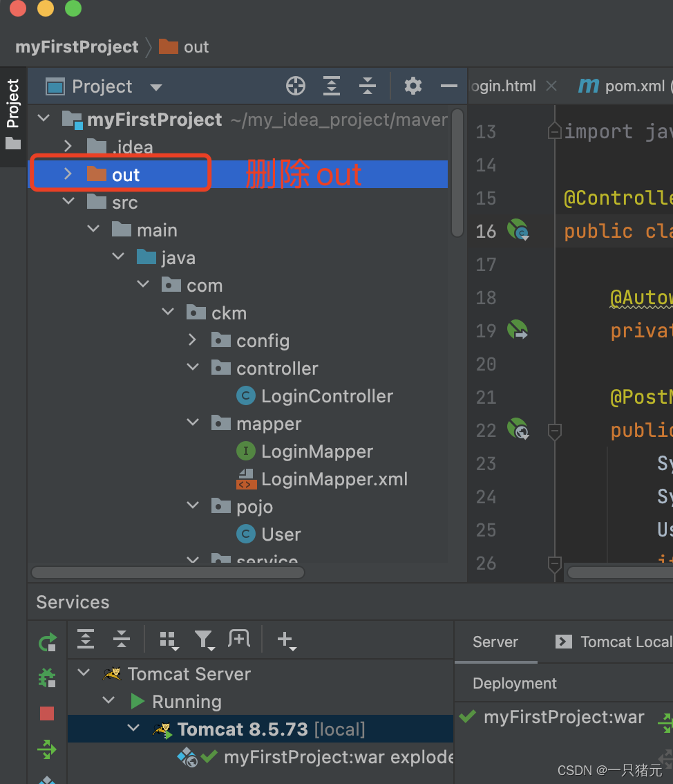Click the editor horizontal scrollbar
This screenshot has height=784, width=673.
coord(620,572)
